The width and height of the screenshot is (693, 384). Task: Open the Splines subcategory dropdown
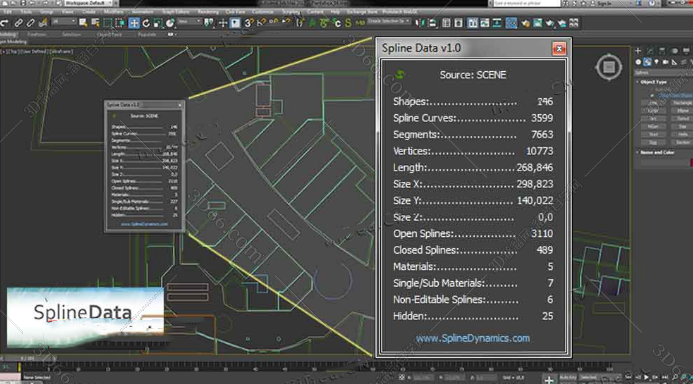pyautogui.click(x=663, y=72)
